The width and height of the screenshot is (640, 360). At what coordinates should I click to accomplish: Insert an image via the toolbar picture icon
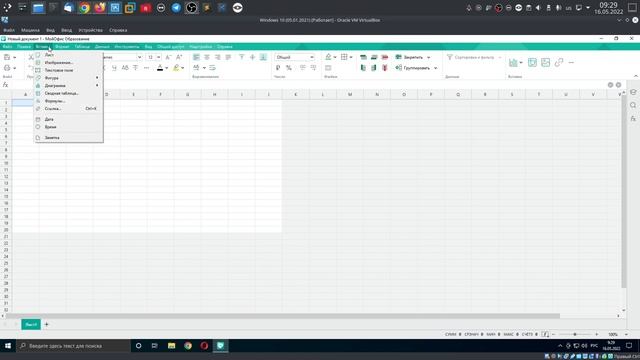coord(545,62)
